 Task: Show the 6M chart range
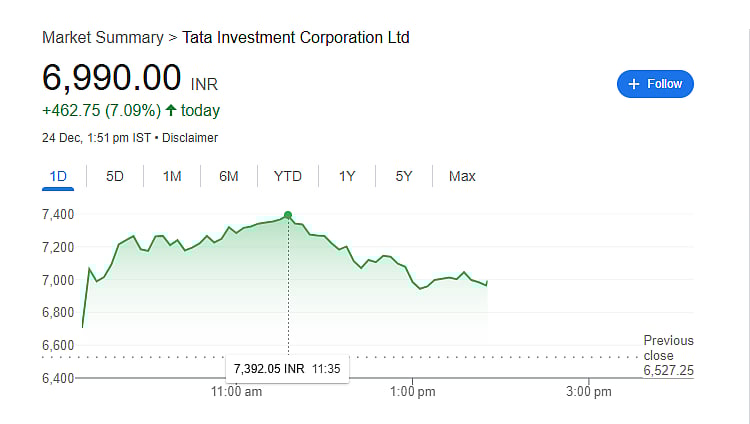pyautogui.click(x=229, y=177)
